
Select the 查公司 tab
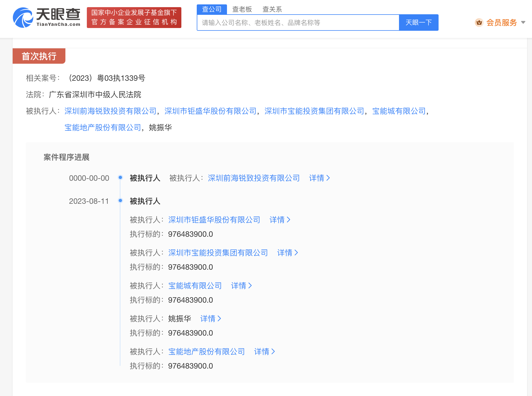coord(212,9)
